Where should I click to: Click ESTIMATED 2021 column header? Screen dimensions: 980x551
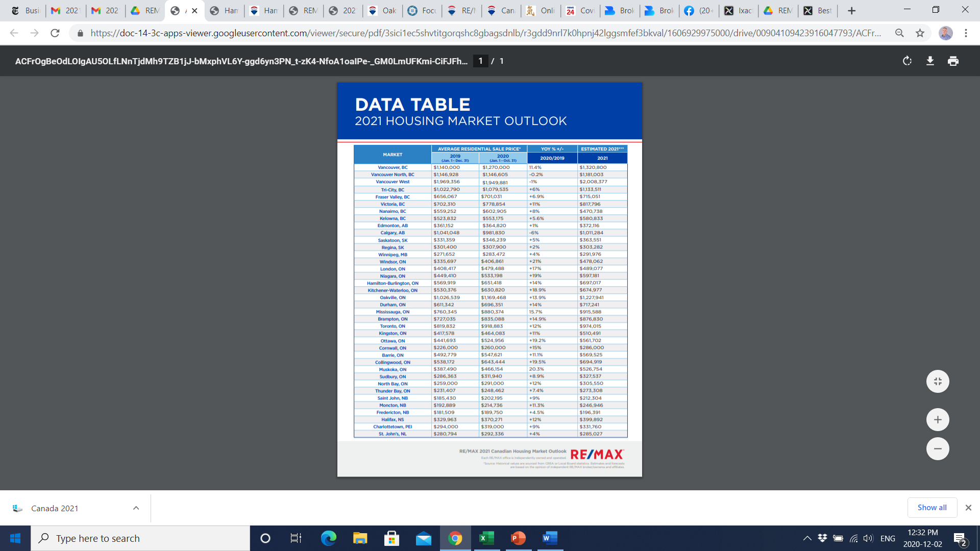(602, 149)
